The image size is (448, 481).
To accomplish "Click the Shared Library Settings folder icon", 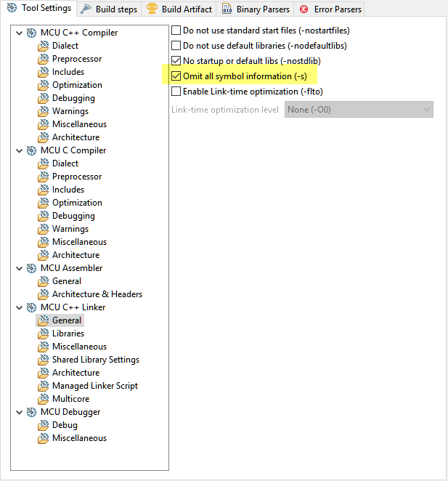I will tap(44, 360).
